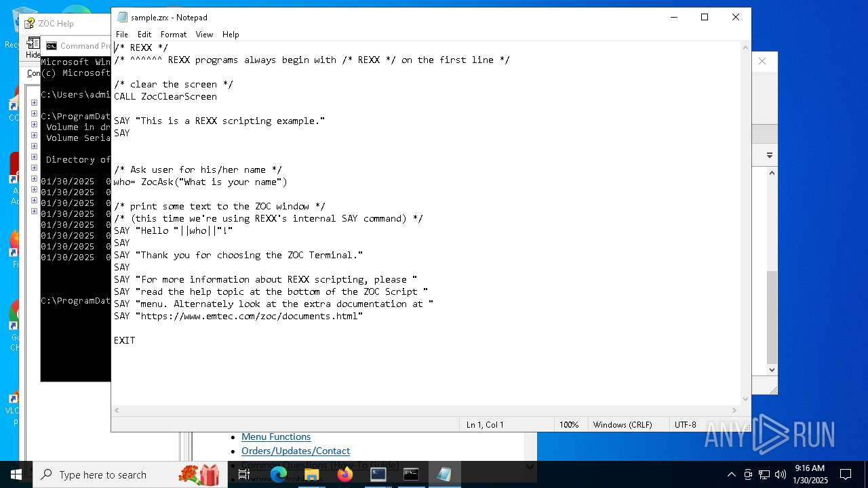The width and height of the screenshot is (868, 488).
Task: Switch to Contents tab in ZOC Help
Action: click(x=33, y=73)
